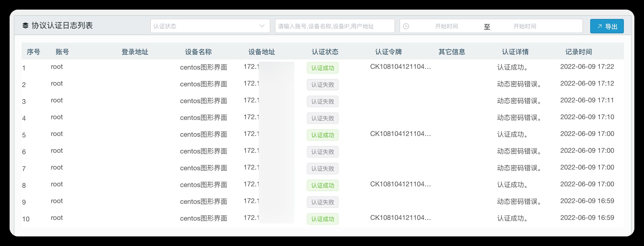
Task: Click the 认证成功 tag in row 10
Action: 322,219
